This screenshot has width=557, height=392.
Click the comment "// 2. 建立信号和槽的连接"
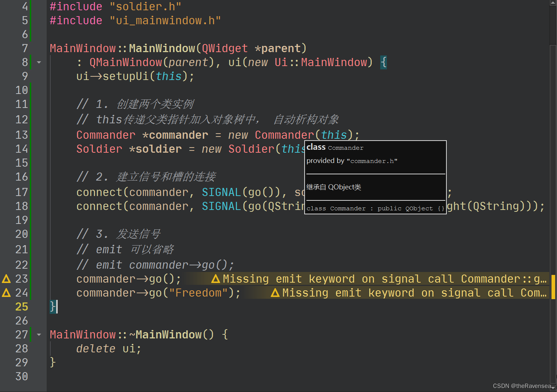[x=146, y=177]
